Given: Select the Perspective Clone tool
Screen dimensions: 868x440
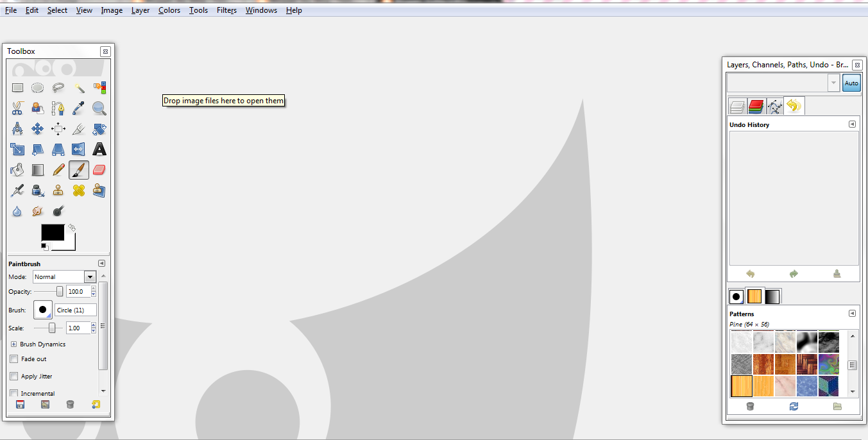Looking at the screenshot, I should click(x=99, y=190).
